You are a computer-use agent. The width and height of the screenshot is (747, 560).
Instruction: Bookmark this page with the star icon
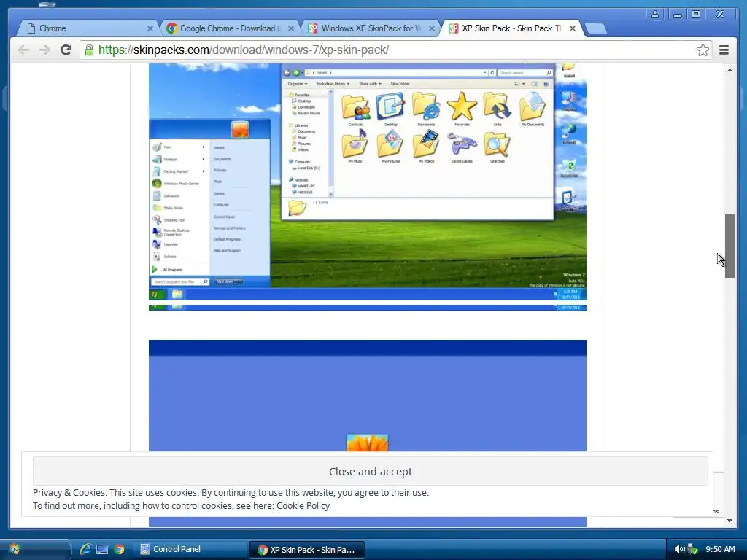pos(703,50)
